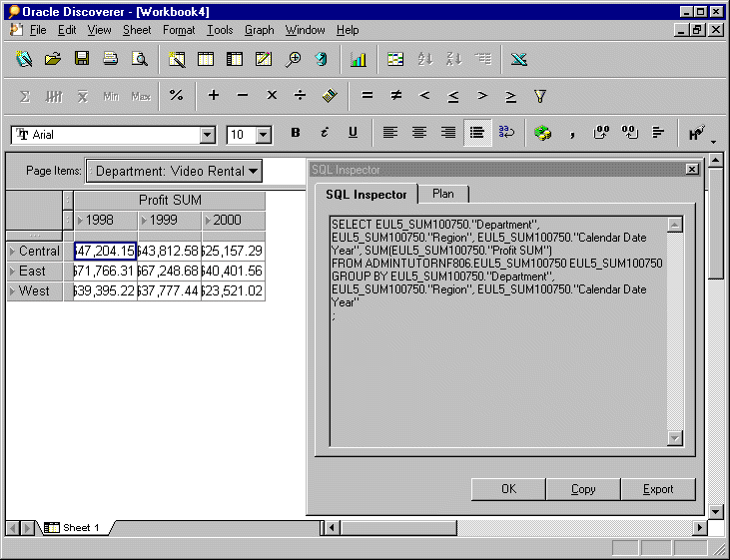
Task: Expand the East region row
Action: (12, 271)
